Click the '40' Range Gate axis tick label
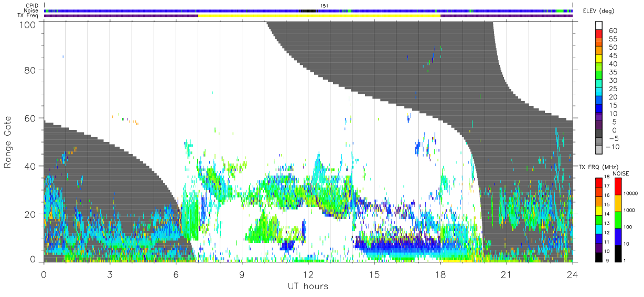 coord(31,166)
